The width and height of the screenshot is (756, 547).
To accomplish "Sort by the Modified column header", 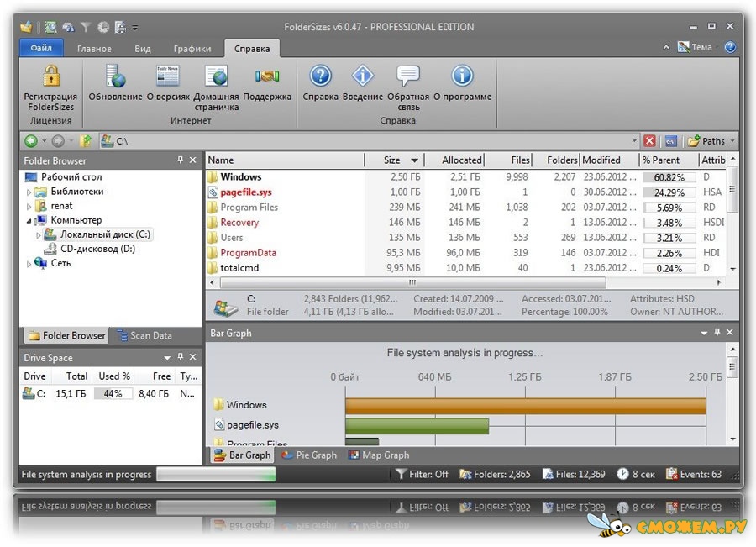I will [x=610, y=160].
